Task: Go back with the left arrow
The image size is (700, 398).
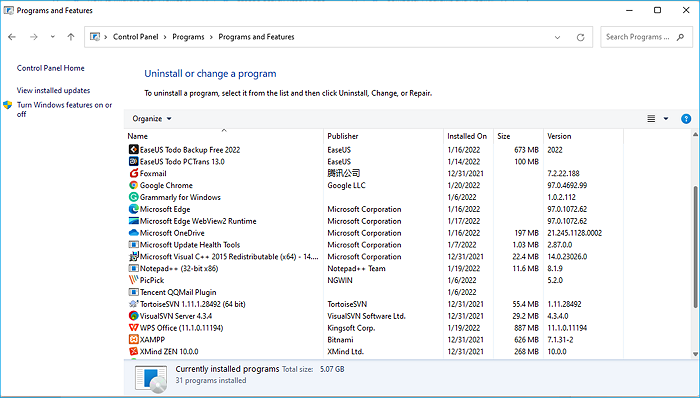Action: (12, 37)
